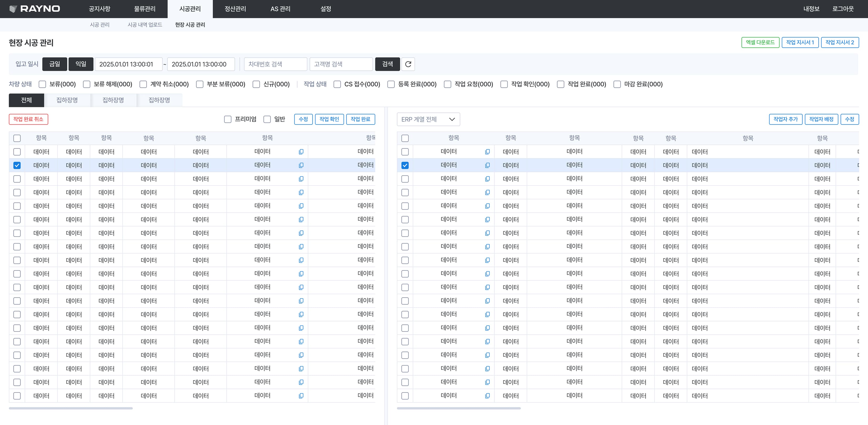The image size is (868, 425).
Task: Click the 검색 search button
Action: [387, 64]
